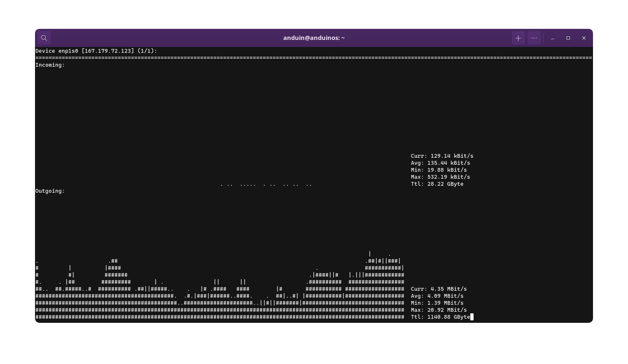The width and height of the screenshot is (628, 364).
Task: Click the Device enp1s0 header line
Action: (x=96, y=51)
